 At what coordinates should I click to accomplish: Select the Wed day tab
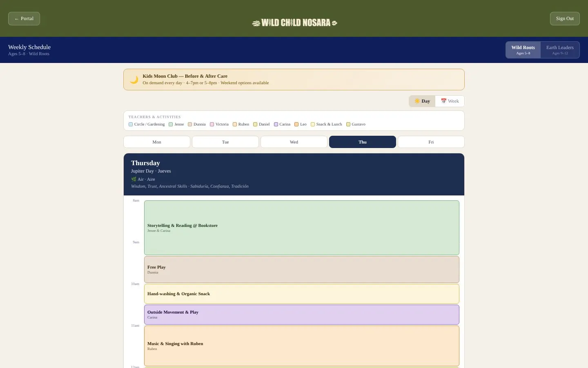(294, 142)
